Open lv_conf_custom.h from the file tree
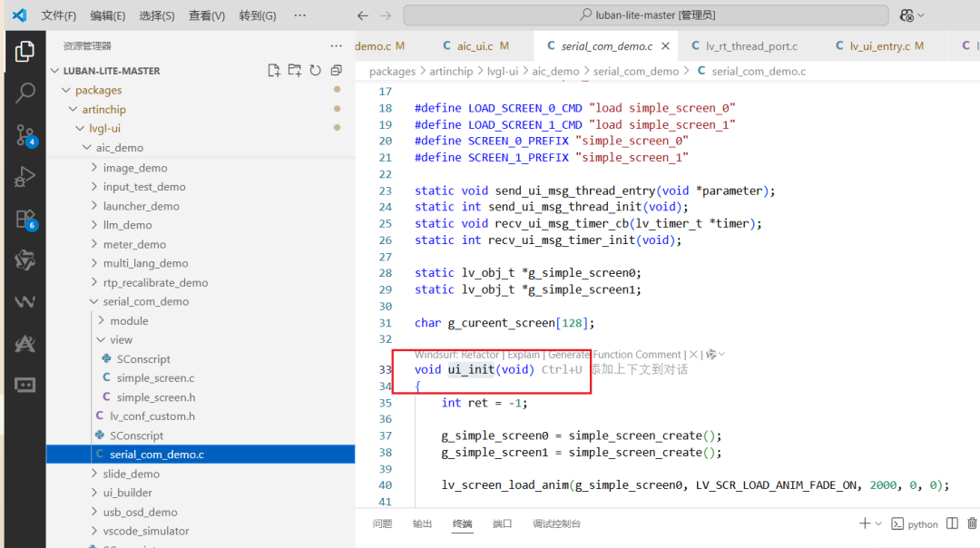 tap(152, 416)
